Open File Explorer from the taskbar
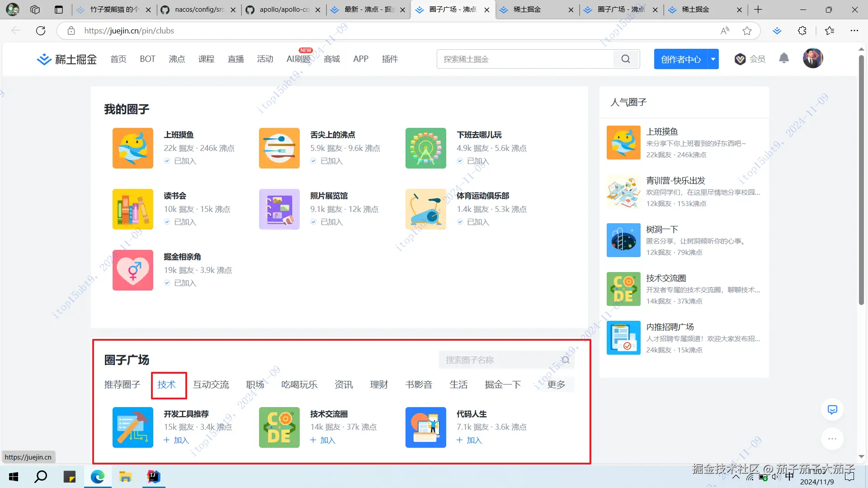 coord(125,476)
